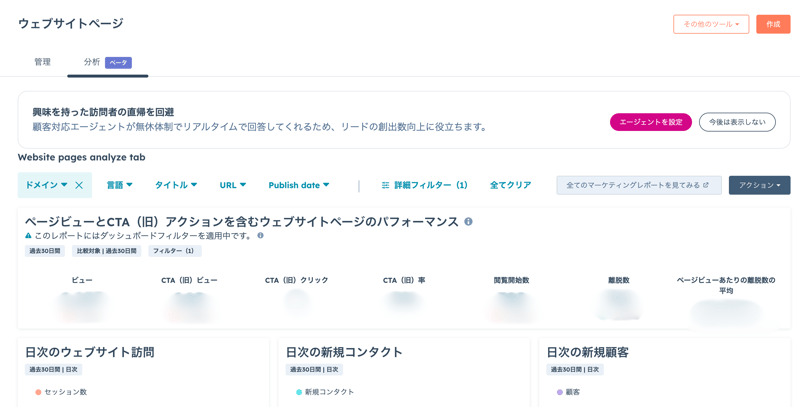The width and height of the screenshot is (800, 407).
Task: Click the 日次の新規コンタクト report title
Action: pyautogui.click(x=344, y=352)
